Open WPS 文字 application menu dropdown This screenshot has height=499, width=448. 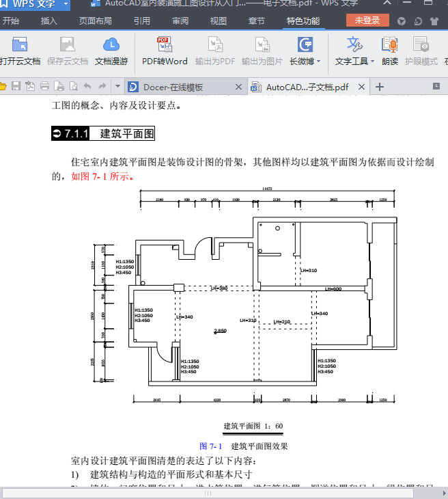66,4
